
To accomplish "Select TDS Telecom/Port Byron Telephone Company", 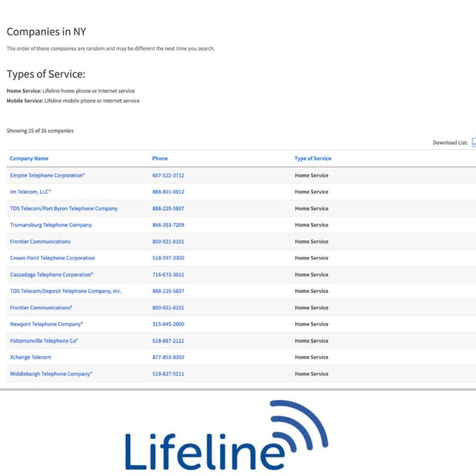I will [x=63, y=208].
